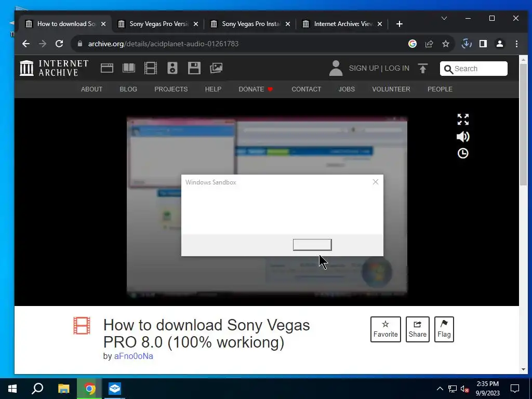The image size is (532, 399).
Task: Click the page vertical scrollbar thumb
Action: coord(523,124)
